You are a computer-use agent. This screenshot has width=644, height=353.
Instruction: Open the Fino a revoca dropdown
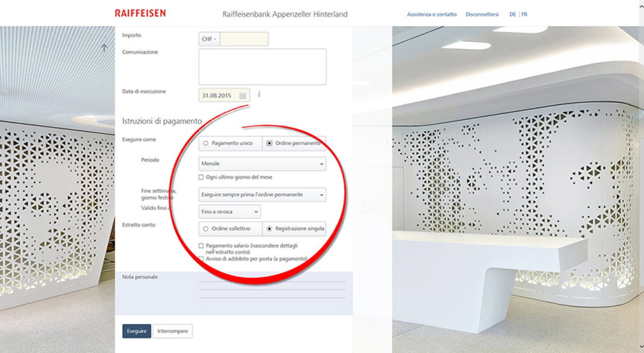click(x=229, y=212)
